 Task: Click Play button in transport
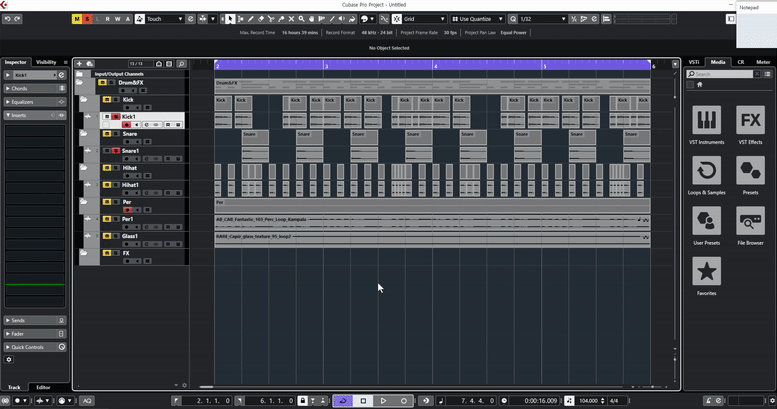[x=384, y=401]
